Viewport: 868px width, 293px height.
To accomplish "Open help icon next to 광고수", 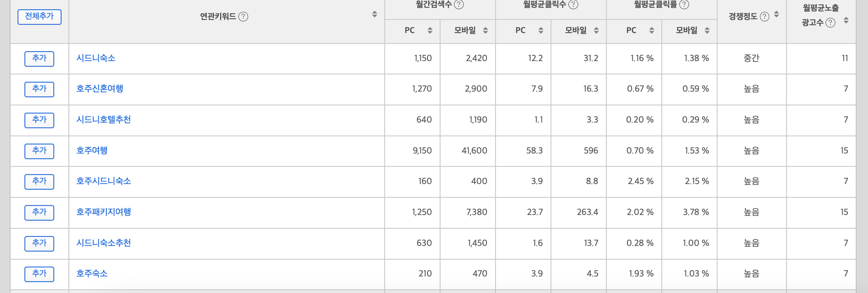I will [831, 23].
